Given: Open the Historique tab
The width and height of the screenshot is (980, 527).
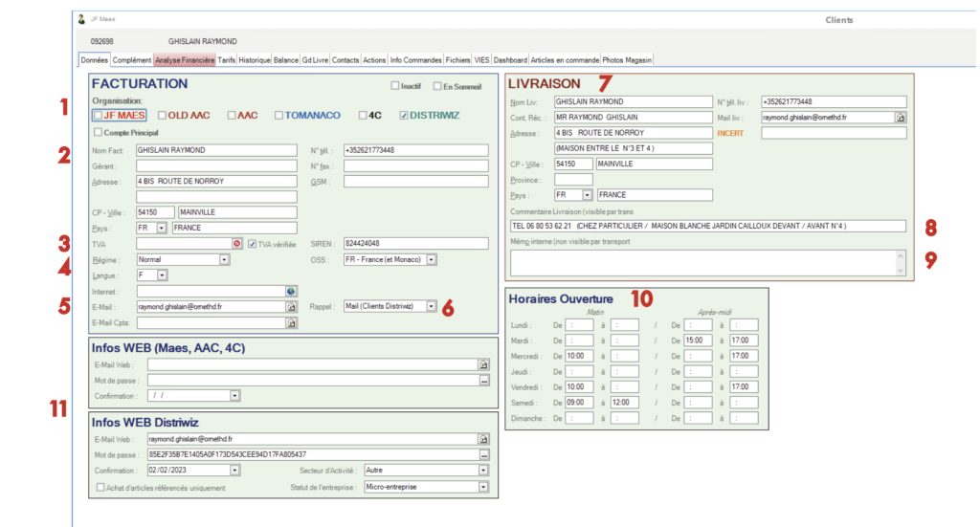Looking at the screenshot, I should [x=254, y=59].
